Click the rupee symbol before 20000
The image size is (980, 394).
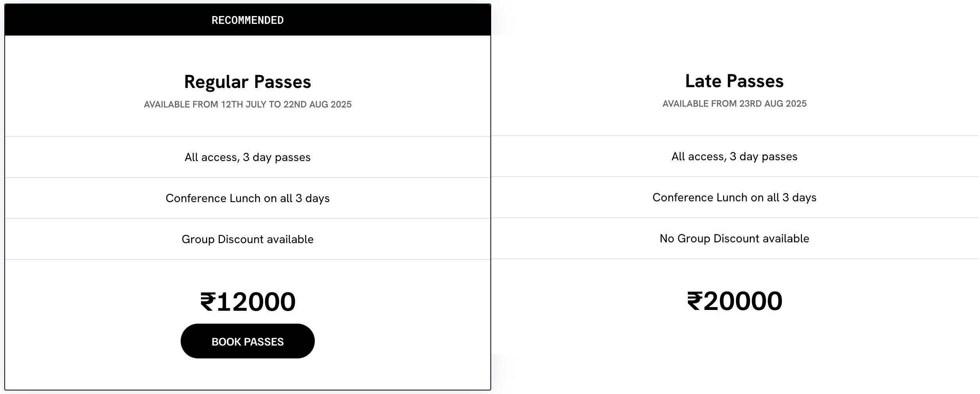695,301
